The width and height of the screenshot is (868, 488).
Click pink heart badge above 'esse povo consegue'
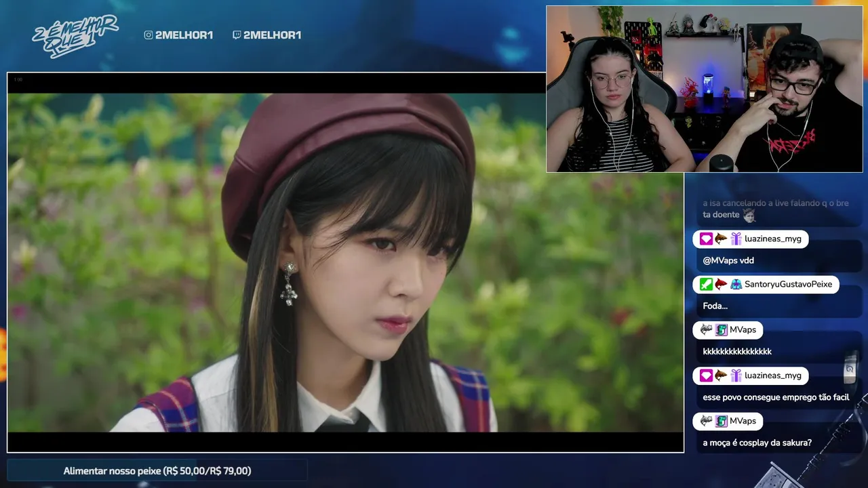click(x=706, y=375)
